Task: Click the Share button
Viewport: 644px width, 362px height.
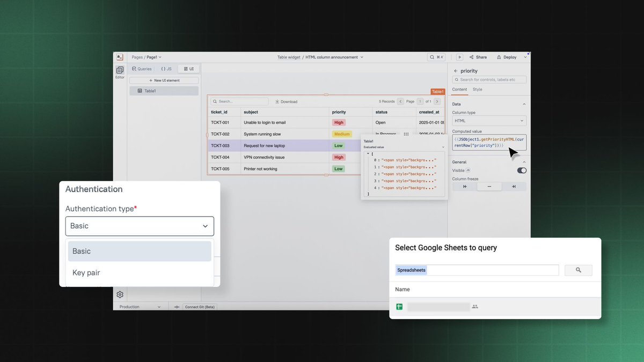Action: [478, 57]
